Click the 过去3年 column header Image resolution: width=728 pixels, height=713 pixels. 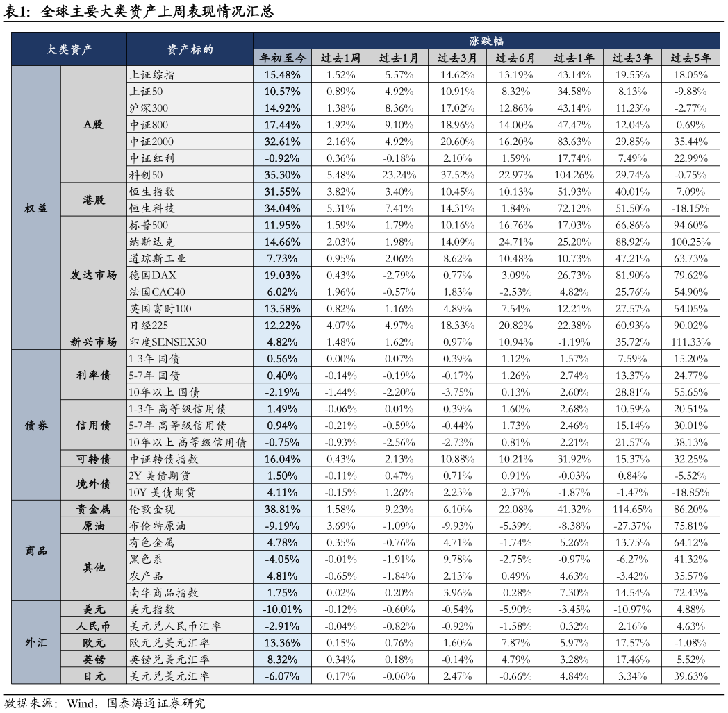[x=632, y=58]
